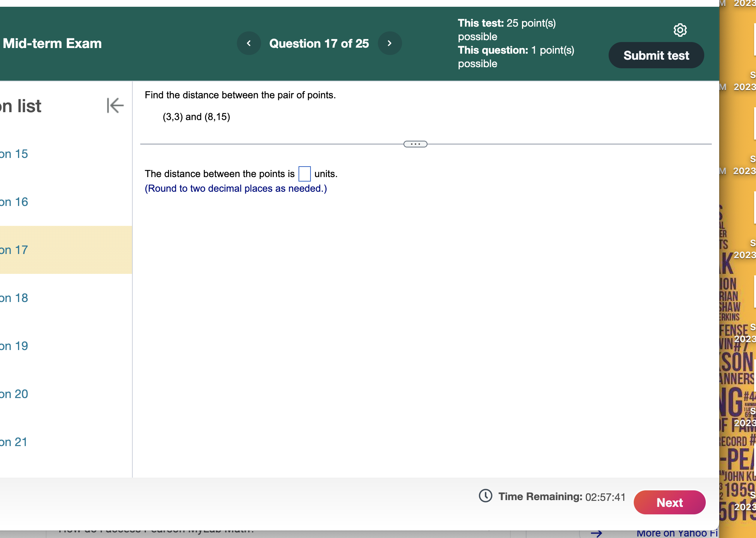Screen dimensions: 756x538
Task: Open the settings gear in the exam header
Action: (x=680, y=30)
